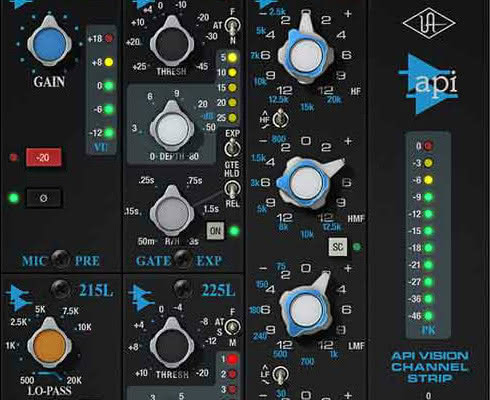Flip the EXP/GTE mode switch
The width and height of the screenshot is (490, 400).
(232, 148)
